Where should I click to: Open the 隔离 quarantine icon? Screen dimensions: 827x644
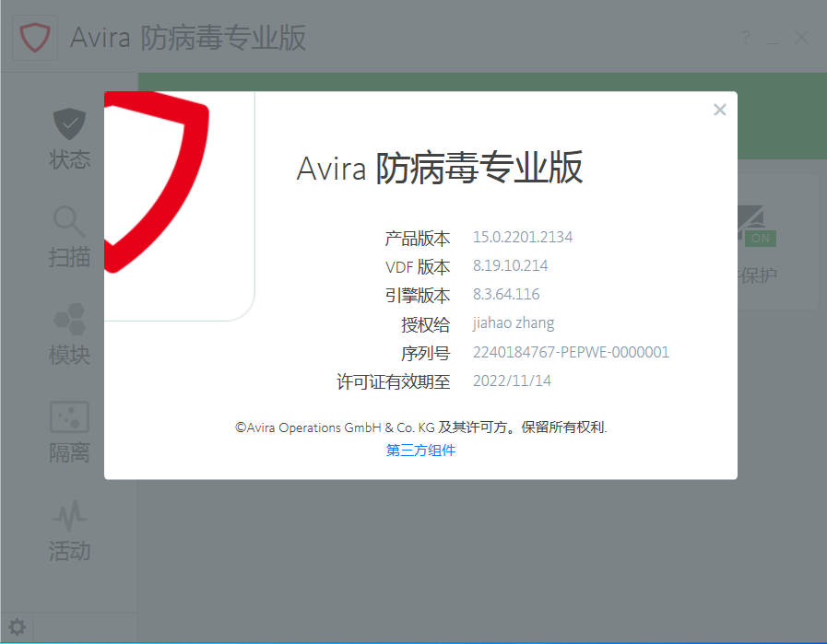tap(69, 416)
